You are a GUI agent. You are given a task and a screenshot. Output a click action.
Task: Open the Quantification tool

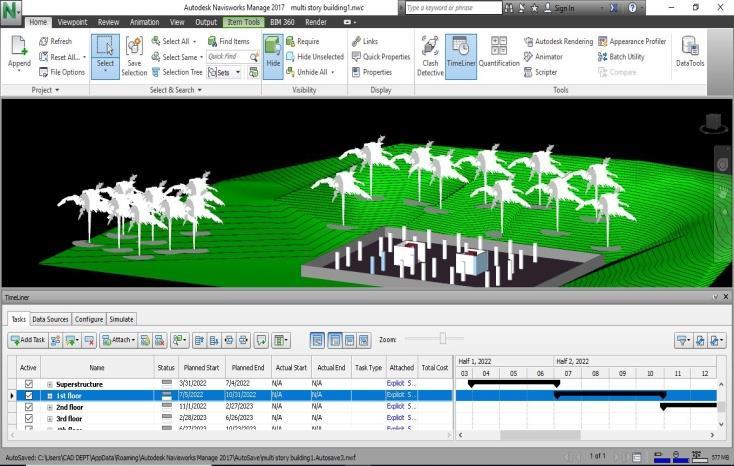tap(499, 52)
